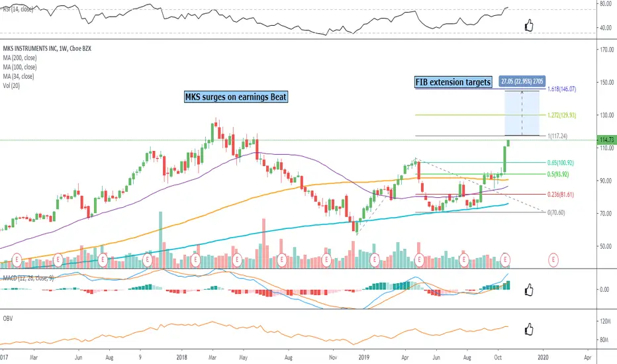
Task: Click the 2019 label on the time axis
Action: tap(364, 357)
